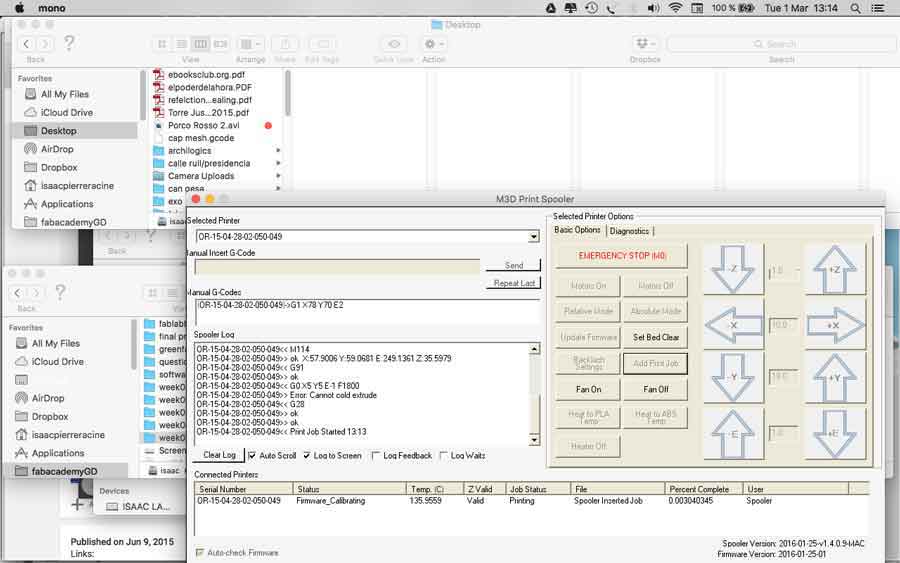Move the head left with -X arrow

coord(733,325)
